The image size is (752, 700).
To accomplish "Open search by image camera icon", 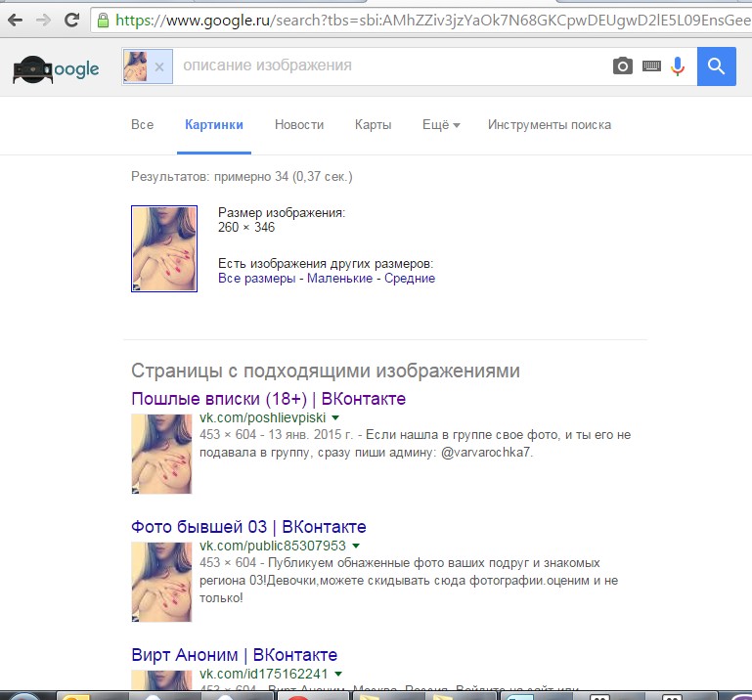I will coord(623,66).
